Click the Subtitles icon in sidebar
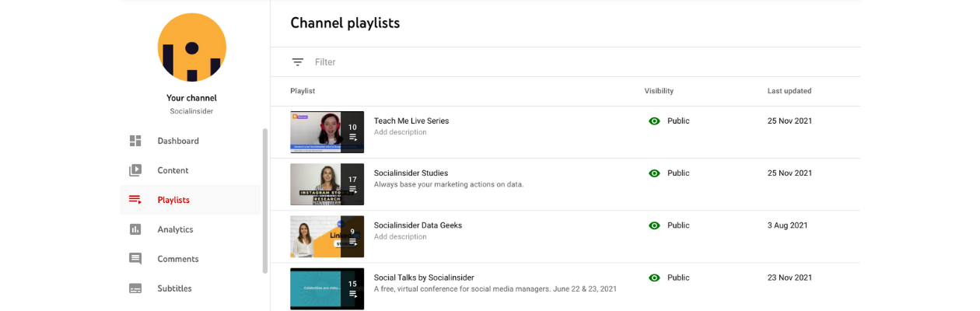 click(x=135, y=288)
